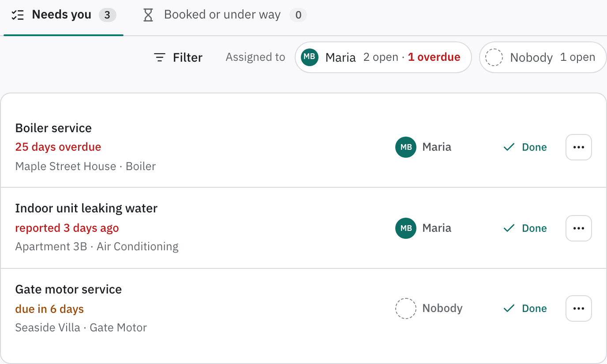Click the Maria name on Indoor unit row
Image resolution: width=607 pixels, height=364 pixels.
pos(437,228)
